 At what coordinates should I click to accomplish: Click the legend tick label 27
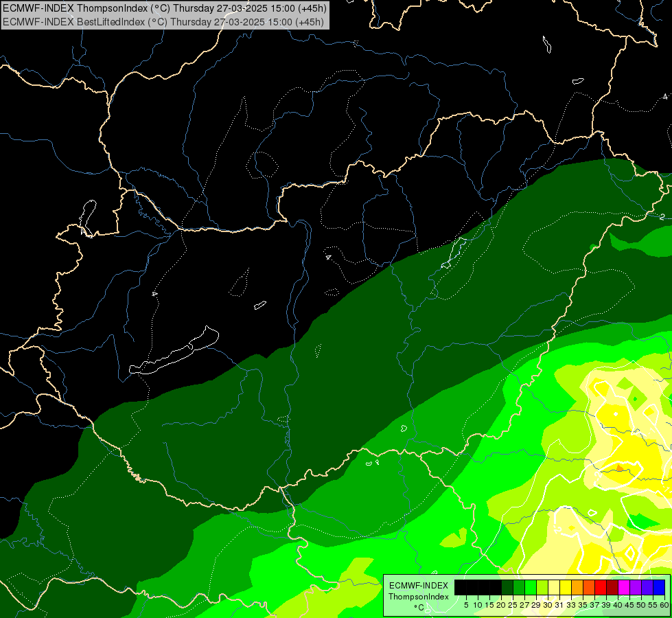point(524,605)
